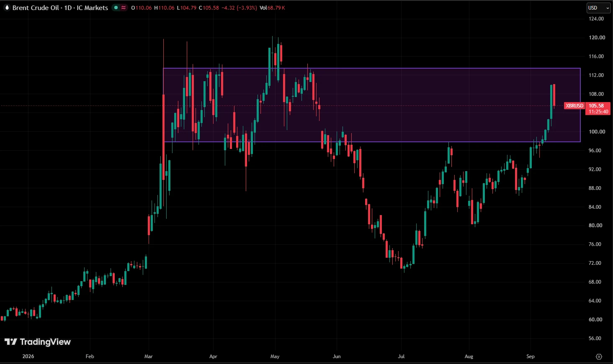Click the 124.00 price axis label
This screenshot has height=364, width=613.
pos(596,19)
